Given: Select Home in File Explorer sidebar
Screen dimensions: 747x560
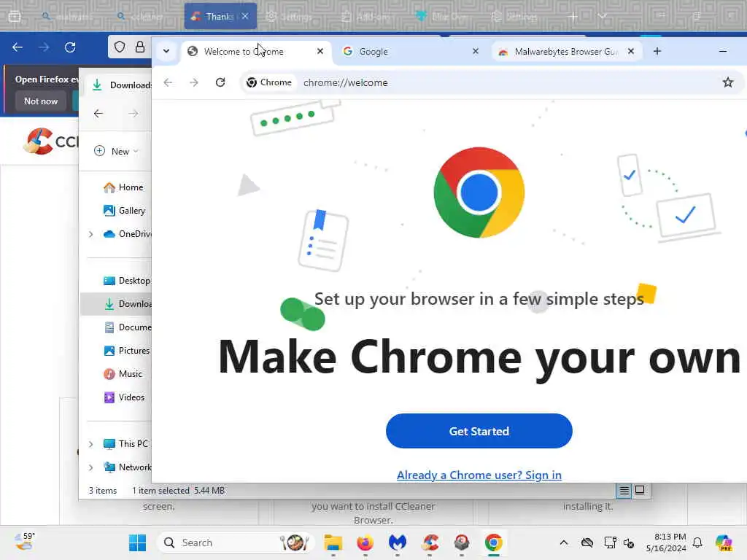Looking at the screenshot, I should 123,187.
